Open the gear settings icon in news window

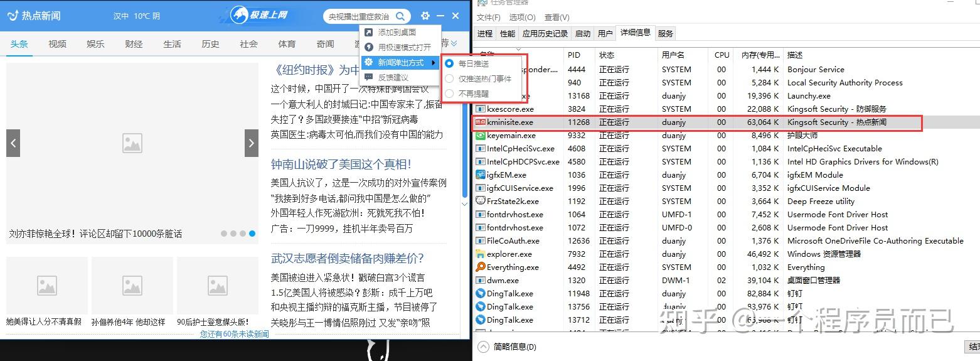coord(425,16)
